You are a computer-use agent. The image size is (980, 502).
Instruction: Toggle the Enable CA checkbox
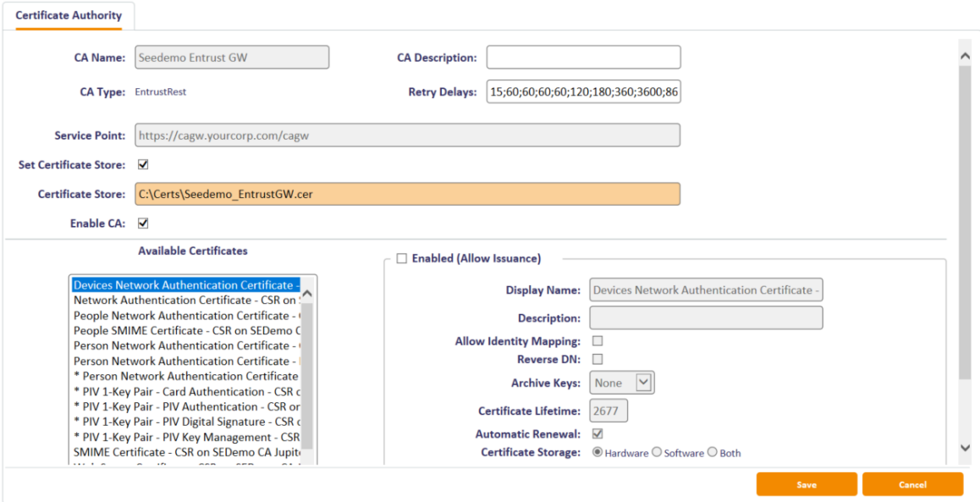[x=143, y=223]
